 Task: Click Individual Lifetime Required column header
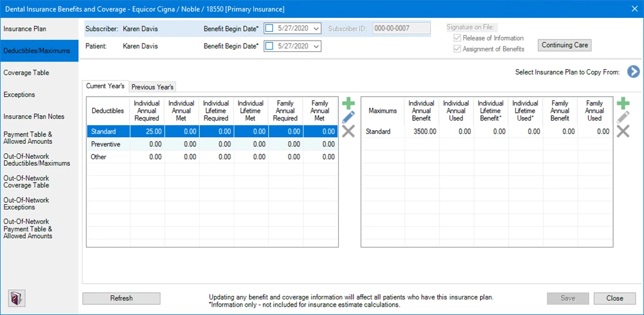pyautogui.click(x=216, y=111)
